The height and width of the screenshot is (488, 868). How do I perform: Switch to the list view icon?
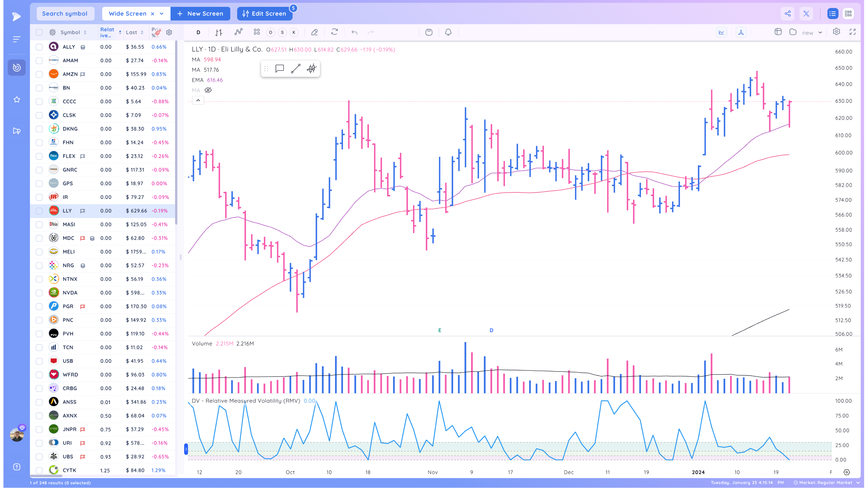click(832, 13)
